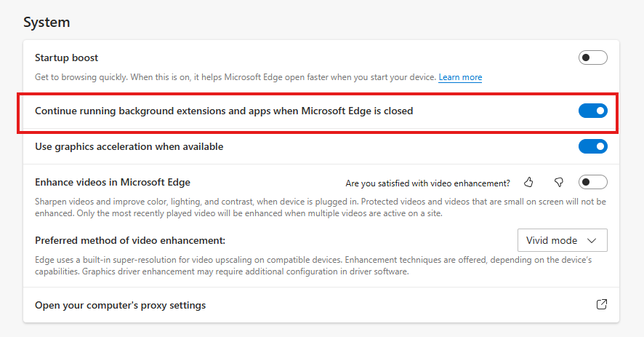
Task: Click the "Continue running background extensions" label
Action: pyautogui.click(x=224, y=111)
